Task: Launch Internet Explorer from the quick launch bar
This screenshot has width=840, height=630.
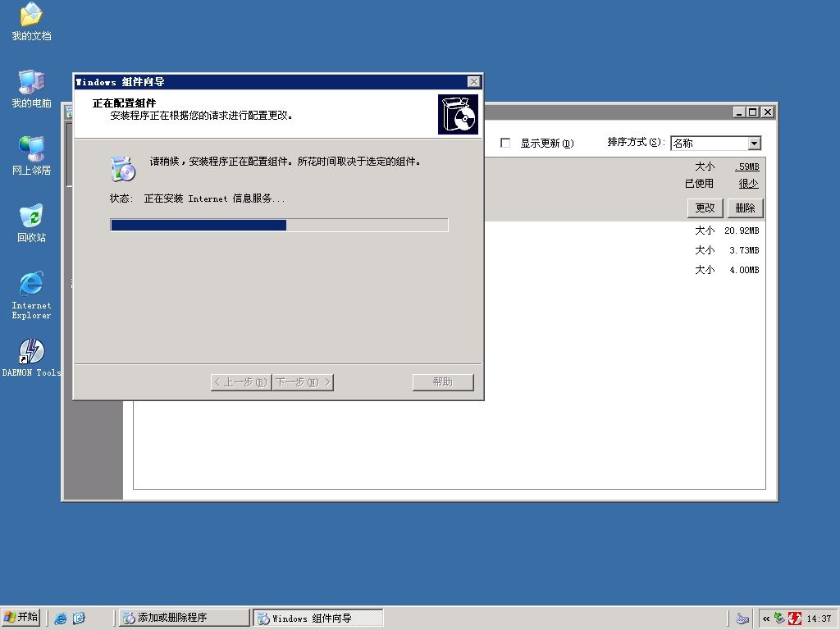Action: (61, 619)
